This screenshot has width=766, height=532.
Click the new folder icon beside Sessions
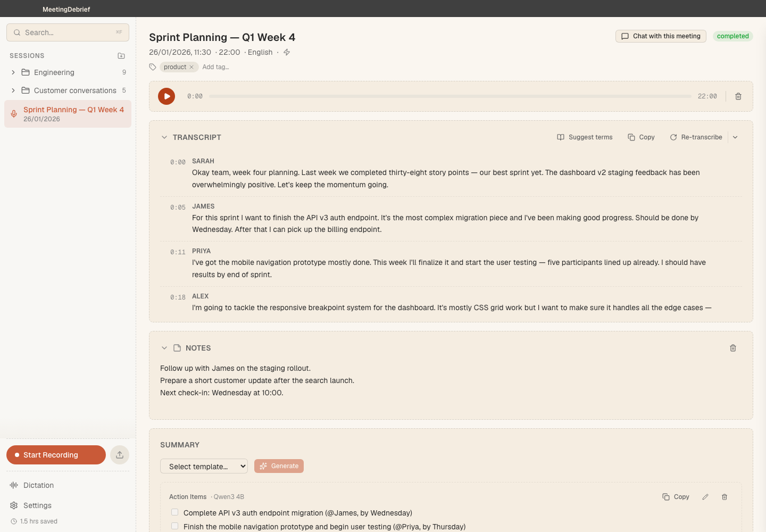(121, 55)
